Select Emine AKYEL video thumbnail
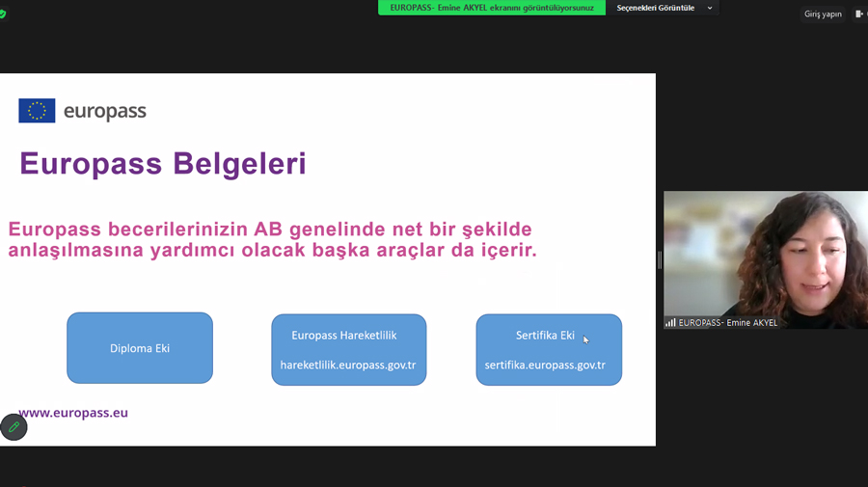868x487 pixels. pos(766,259)
